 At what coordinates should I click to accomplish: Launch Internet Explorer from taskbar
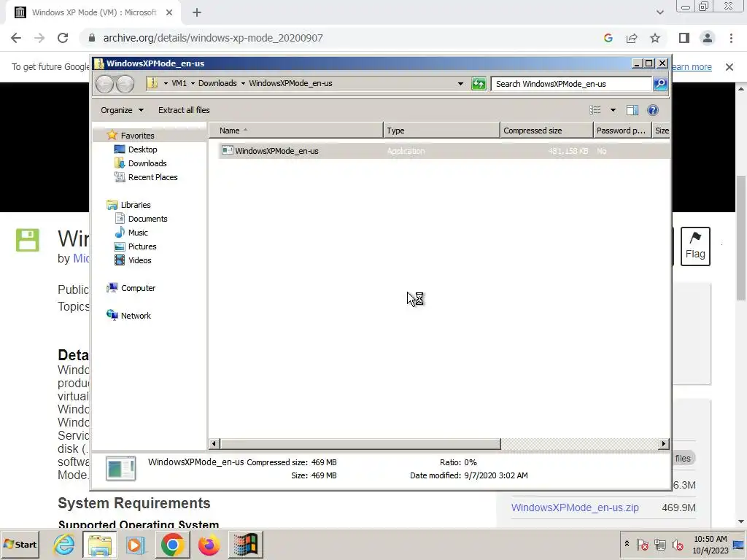pyautogui.click(x=64, y=544)
